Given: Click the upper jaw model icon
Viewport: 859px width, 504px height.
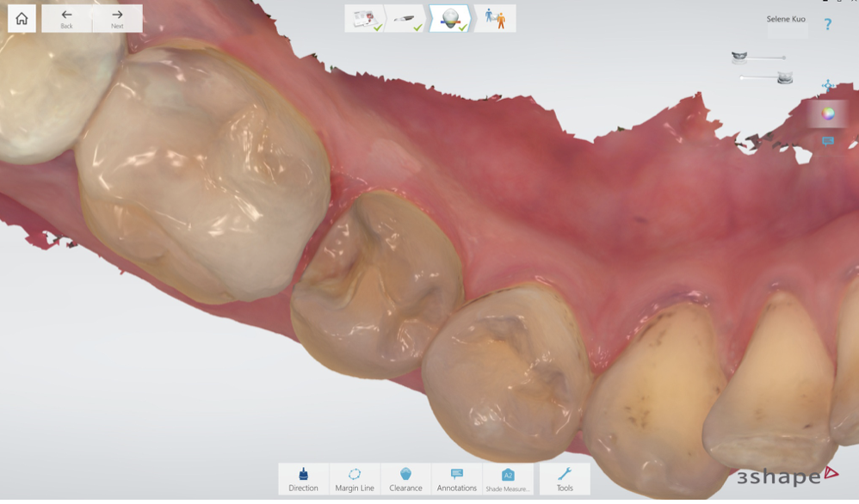Looking at the screenshot, I should pyautogui.click(x=739, y=58).
